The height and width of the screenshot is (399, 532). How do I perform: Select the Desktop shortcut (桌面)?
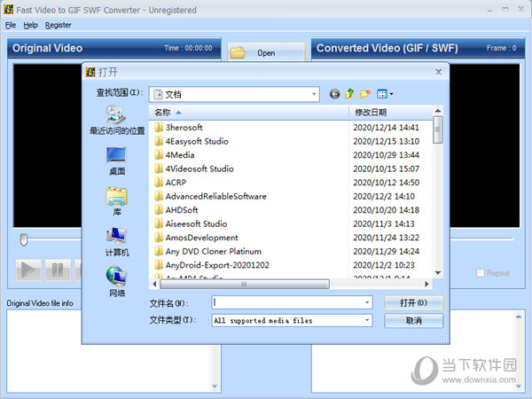(117, 161)
